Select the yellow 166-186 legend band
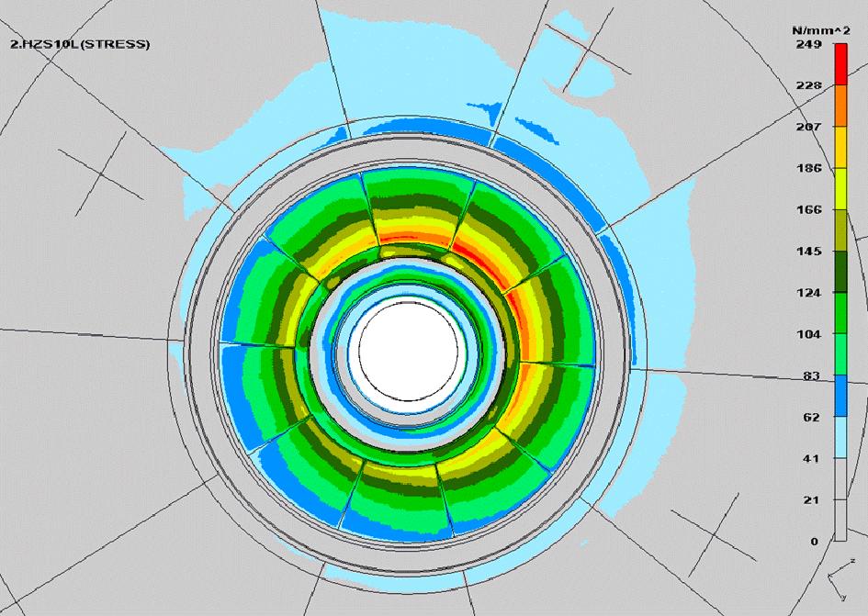 coord(840,189)
